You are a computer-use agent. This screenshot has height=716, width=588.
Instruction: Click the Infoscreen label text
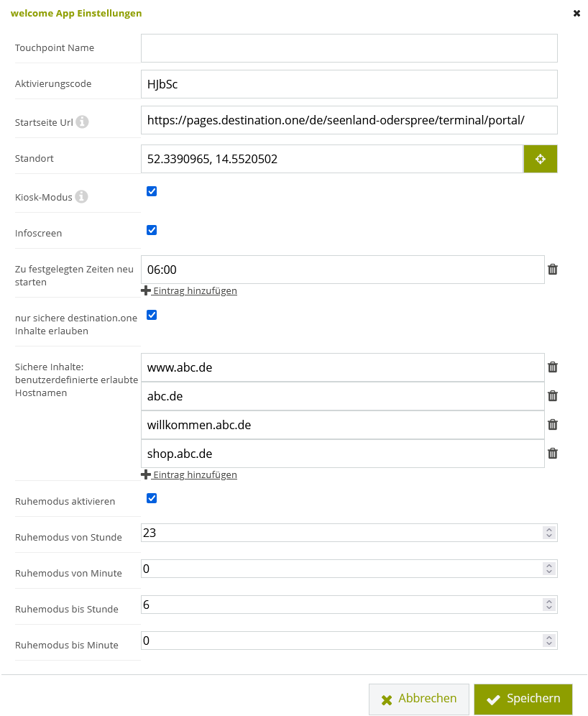(38, 234)
